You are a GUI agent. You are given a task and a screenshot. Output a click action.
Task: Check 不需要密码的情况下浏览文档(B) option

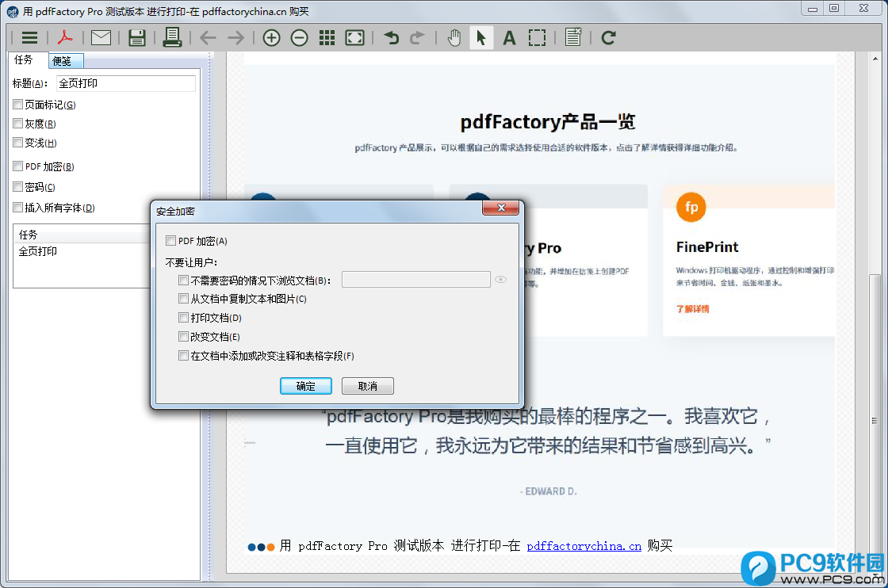pyautogui.click(x=183, y=281)
